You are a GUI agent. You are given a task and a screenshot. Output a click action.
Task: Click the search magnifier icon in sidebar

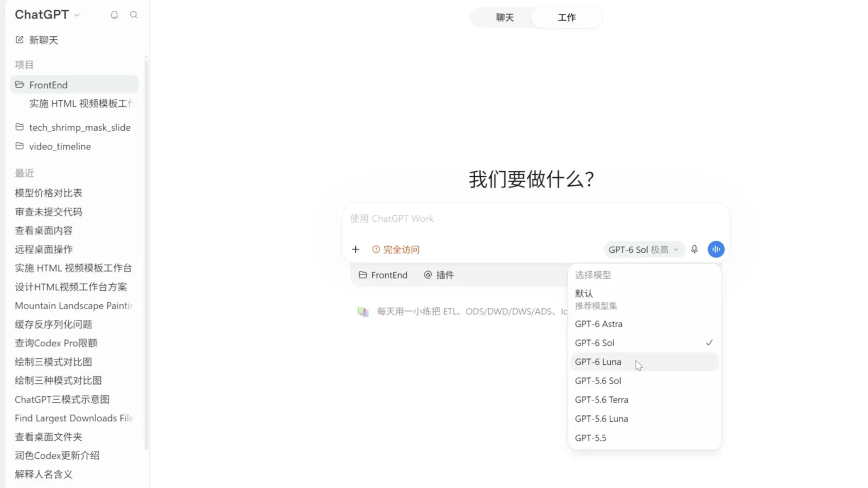tap(133, 15)
